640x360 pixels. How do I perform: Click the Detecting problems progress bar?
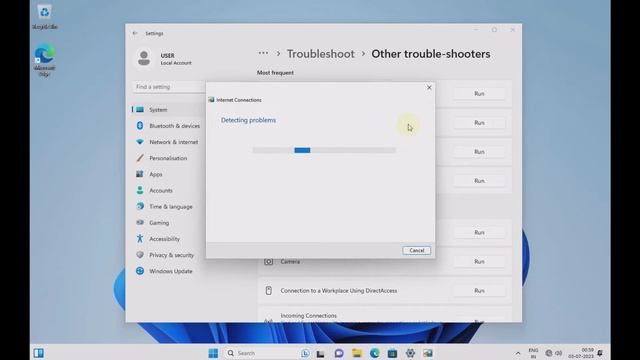[x=324, y=150]
